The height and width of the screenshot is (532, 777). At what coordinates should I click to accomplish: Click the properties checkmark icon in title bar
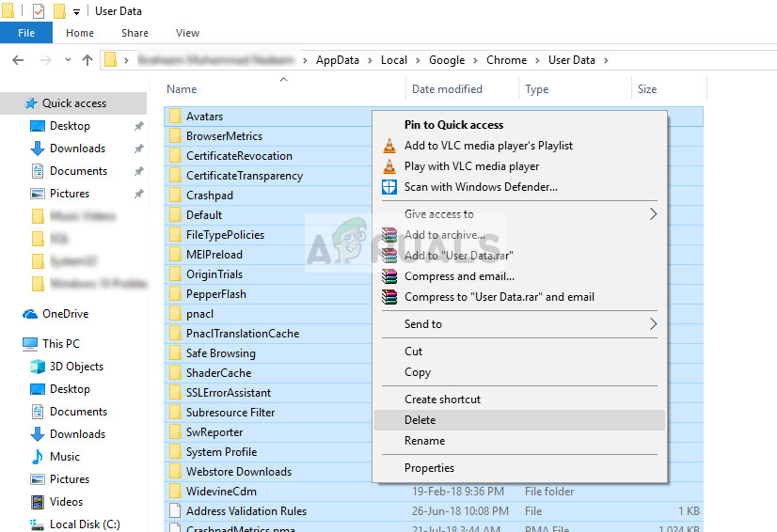(38, 11)
